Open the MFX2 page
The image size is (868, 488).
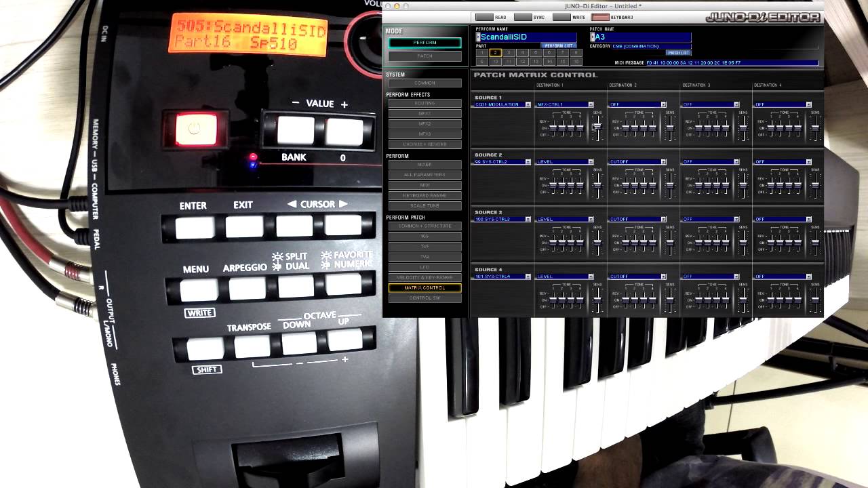[x=425, y=124]
